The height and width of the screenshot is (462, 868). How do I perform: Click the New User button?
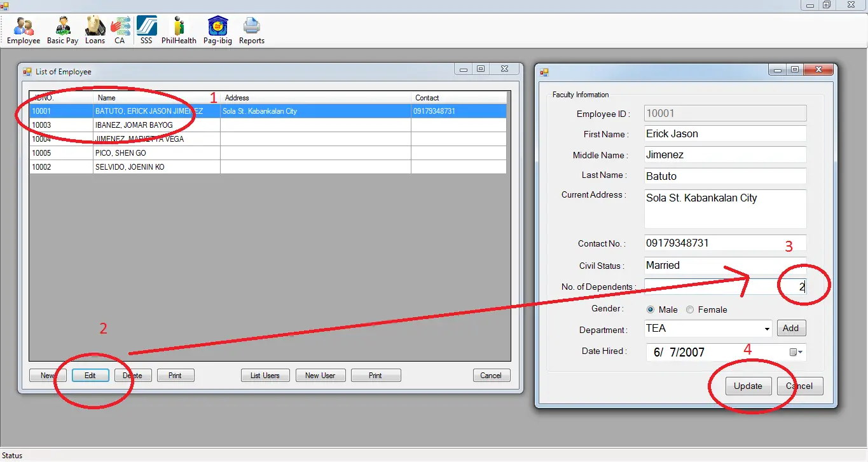(320, 376)
